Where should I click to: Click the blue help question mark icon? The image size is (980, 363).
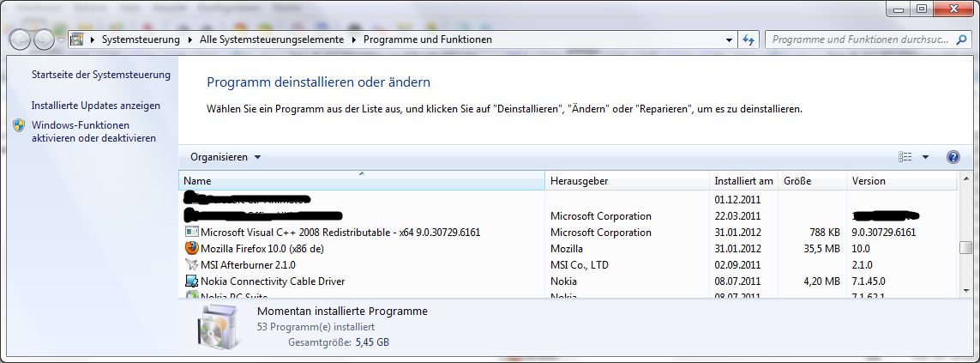point(953,157)
